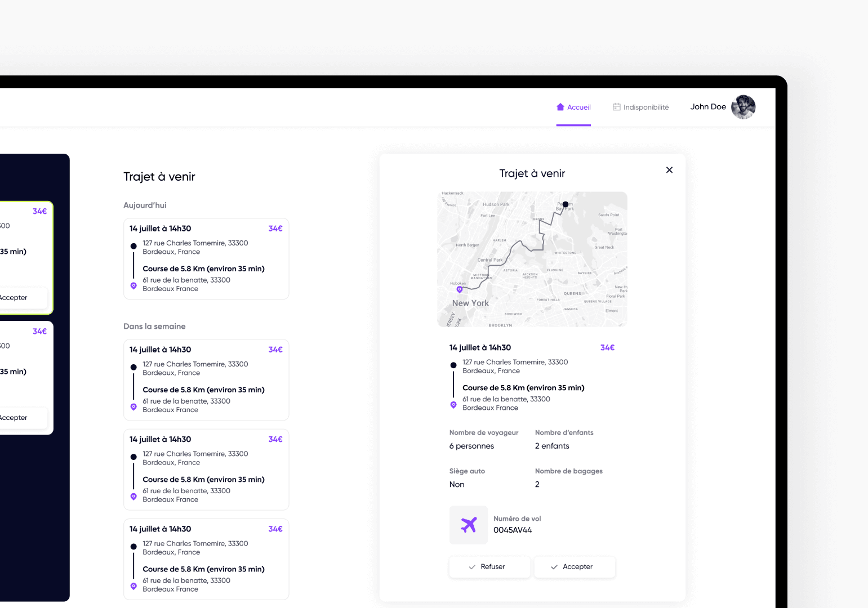Image resolution: width=868 pixels, height=608 pixels.
Task: Click the checkmark icon in Refuser button
Action: (472, 567)
